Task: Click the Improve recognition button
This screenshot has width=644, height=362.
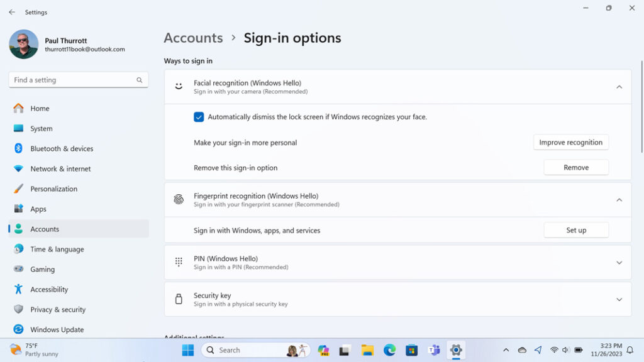Action: (570, 142)
